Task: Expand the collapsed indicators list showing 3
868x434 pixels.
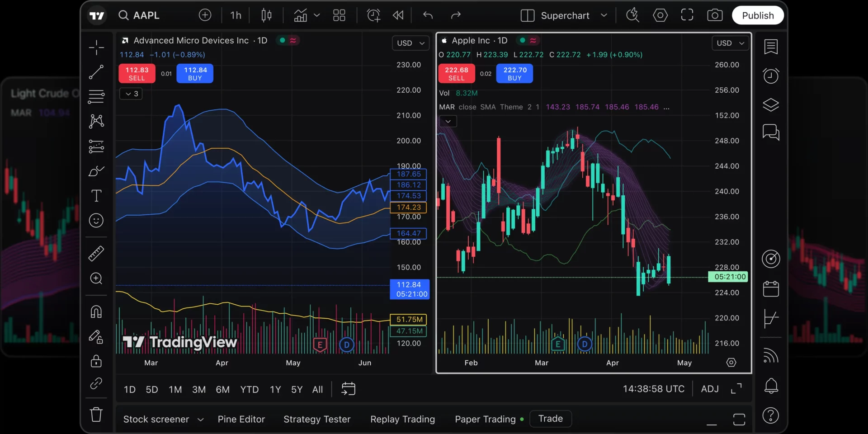Action: pos(131,94)
